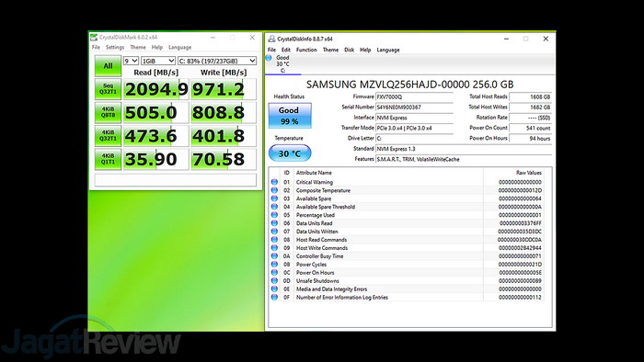Screen dimensions: 644x362
Task: Click status icon for Data Units Written row
Action: click(x=274, y=232)
